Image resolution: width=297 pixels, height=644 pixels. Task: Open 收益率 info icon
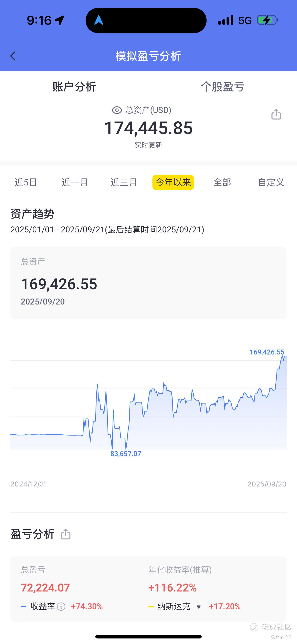click(61, 606)
